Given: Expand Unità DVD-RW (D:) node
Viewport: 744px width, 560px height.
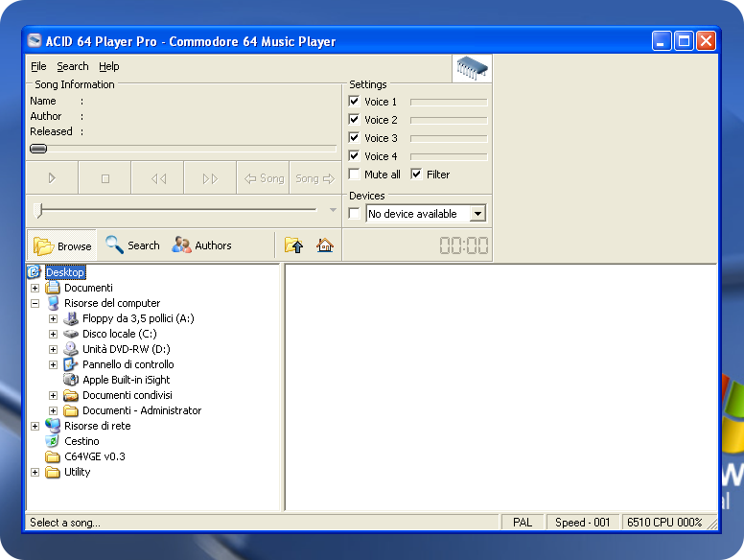Looking at the screenshot, I should (53, 350).
